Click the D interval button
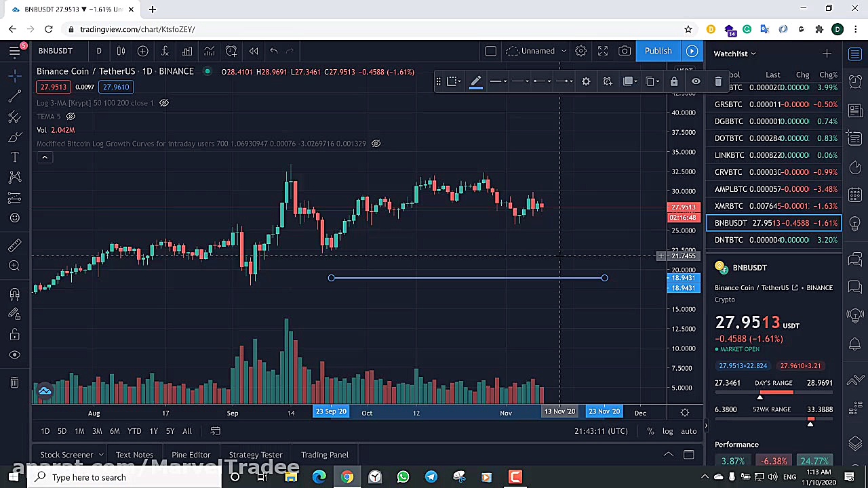The width and height of the screenshot is (868, 488). coord(99,51)
